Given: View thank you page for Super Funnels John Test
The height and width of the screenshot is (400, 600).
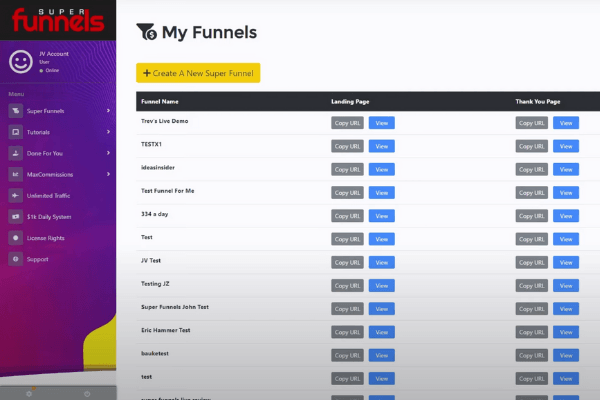Looking at the screenshot, I should coord(566,309).
